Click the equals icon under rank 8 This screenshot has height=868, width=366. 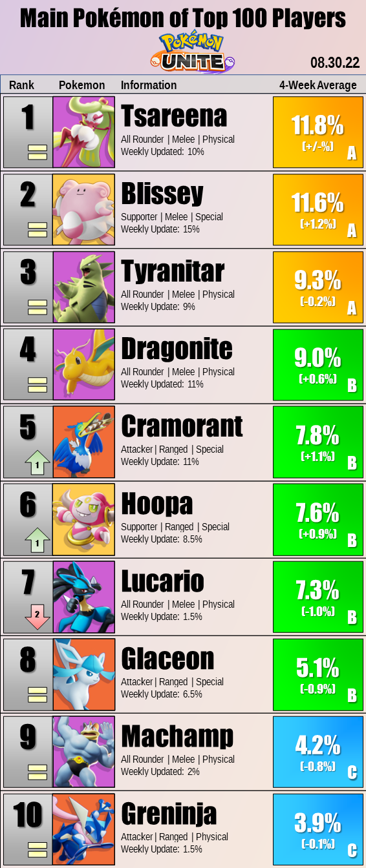(x=37, y=695)
